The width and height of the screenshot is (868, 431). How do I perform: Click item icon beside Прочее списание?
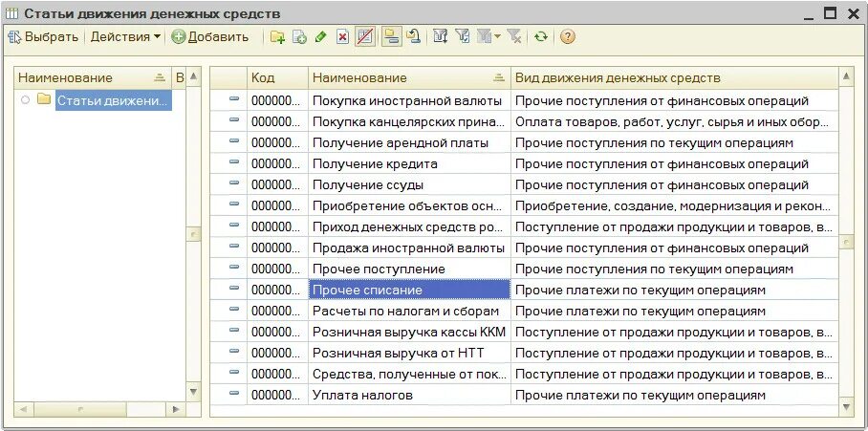tap(234, 289)
